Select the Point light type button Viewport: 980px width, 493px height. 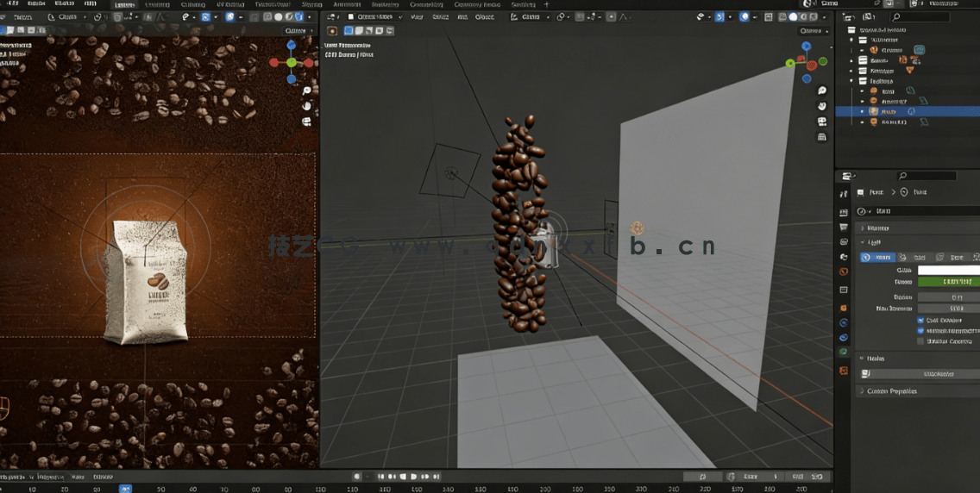tap(877, 257)
